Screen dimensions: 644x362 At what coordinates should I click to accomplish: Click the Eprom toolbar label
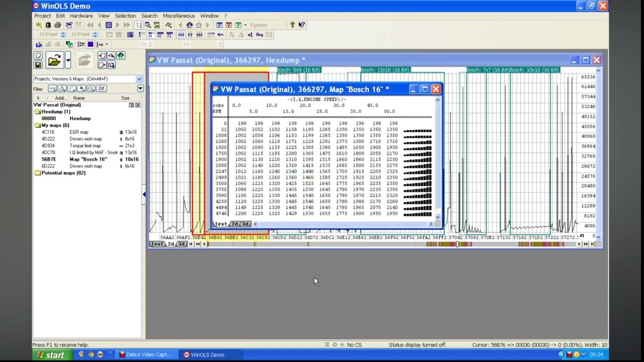(259, 25)
